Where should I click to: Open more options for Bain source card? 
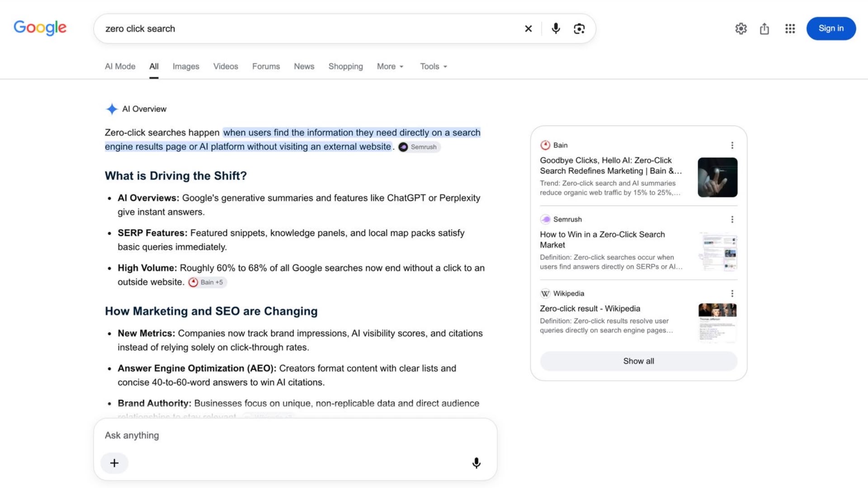(x=732, y=145)
